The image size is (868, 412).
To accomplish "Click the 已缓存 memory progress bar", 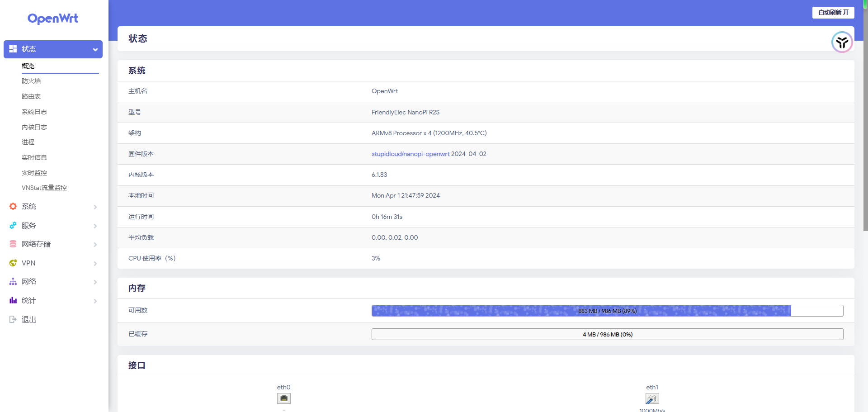I will tap(607, 334).
